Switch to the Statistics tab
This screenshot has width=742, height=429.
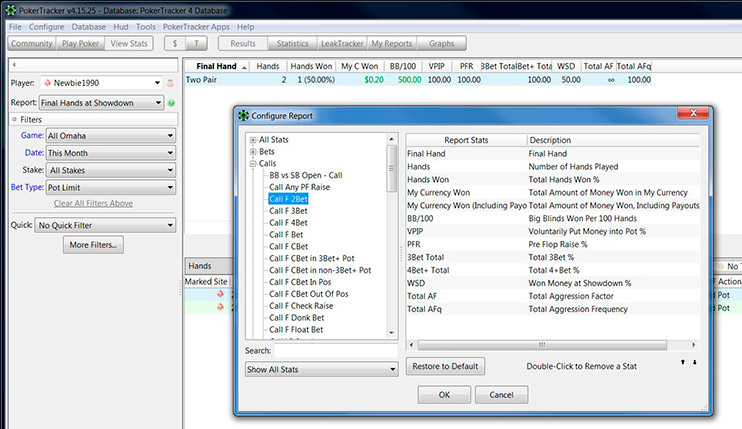click(292, 44)
